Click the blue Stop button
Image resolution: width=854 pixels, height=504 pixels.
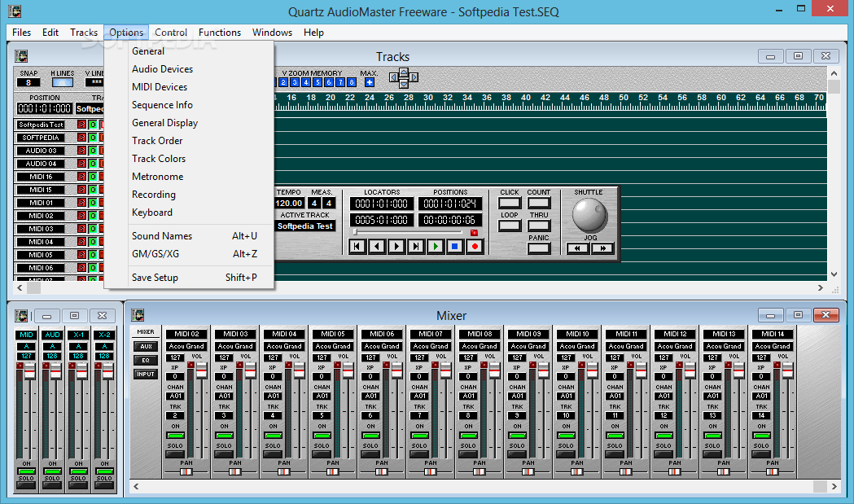pyautogui.click(x=455, y=246)
